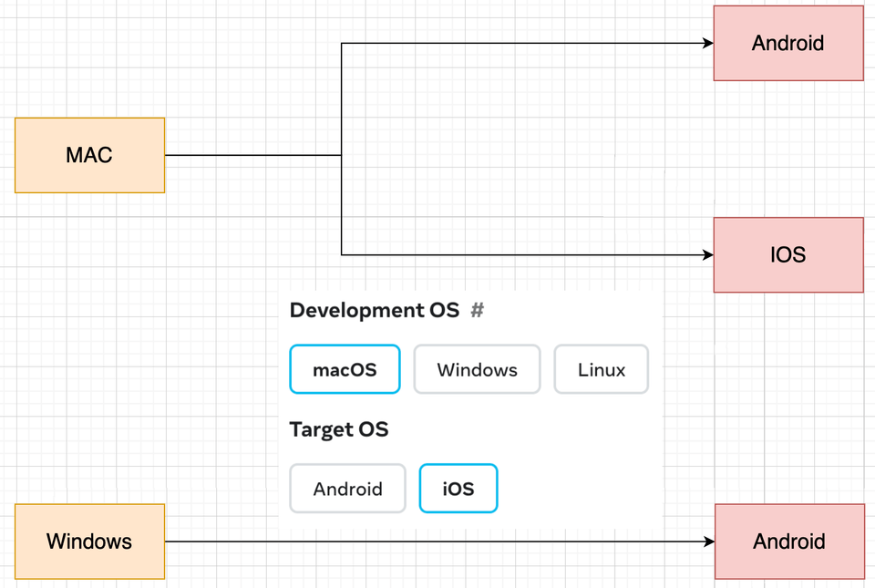Image resolution: width=875 pixels, height=588 pixels.
Task: Select the pink Android box connected to MAC
Action: click(x=788, y=43)
